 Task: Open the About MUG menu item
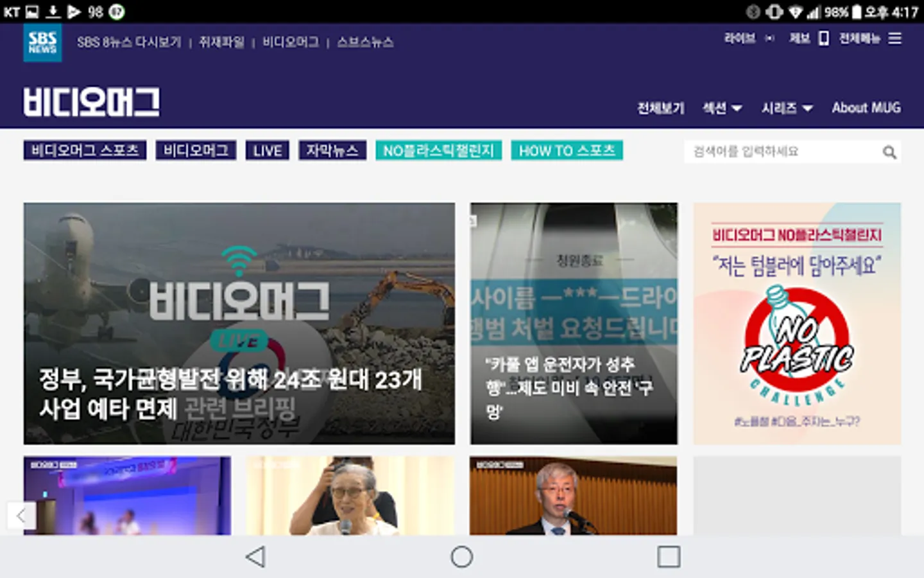866,108
